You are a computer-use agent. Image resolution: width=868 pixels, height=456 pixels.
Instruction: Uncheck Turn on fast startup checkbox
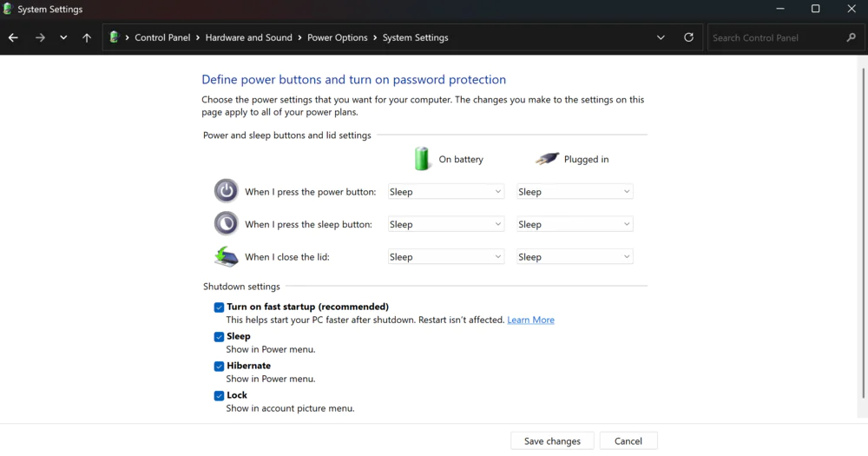click(x=219, y=307)
